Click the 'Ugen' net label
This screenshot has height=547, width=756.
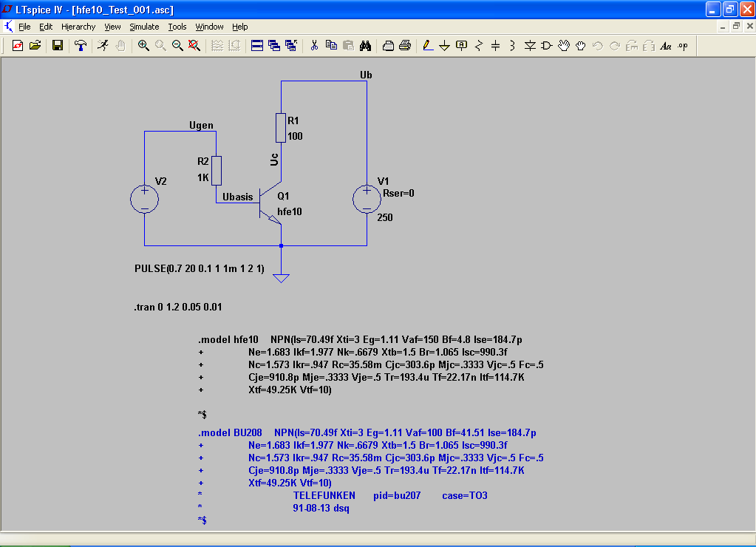pos(201,126)
